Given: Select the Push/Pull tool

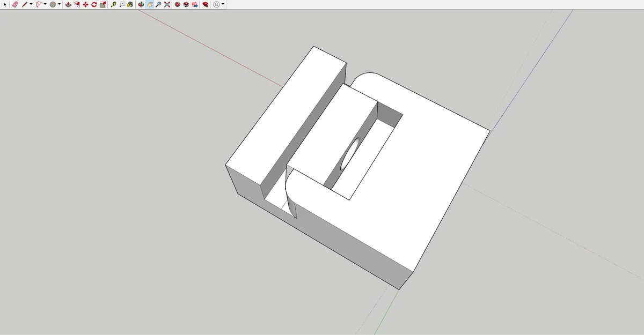Looking at the screenshot, I should pos(68,4).
